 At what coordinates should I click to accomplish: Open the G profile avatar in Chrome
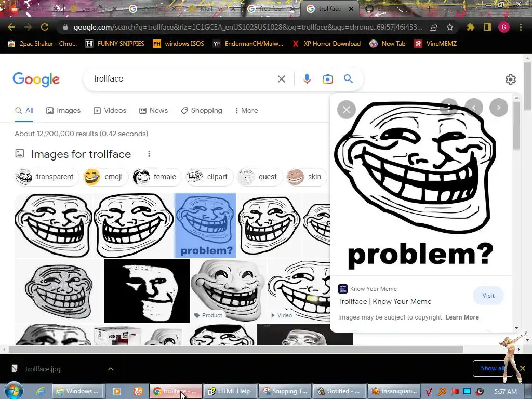[504, 27]
